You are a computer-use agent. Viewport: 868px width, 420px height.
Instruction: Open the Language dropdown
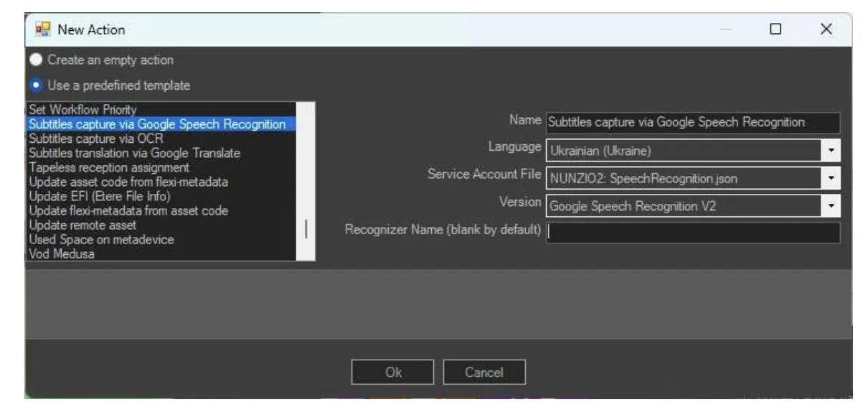(831, 151)
